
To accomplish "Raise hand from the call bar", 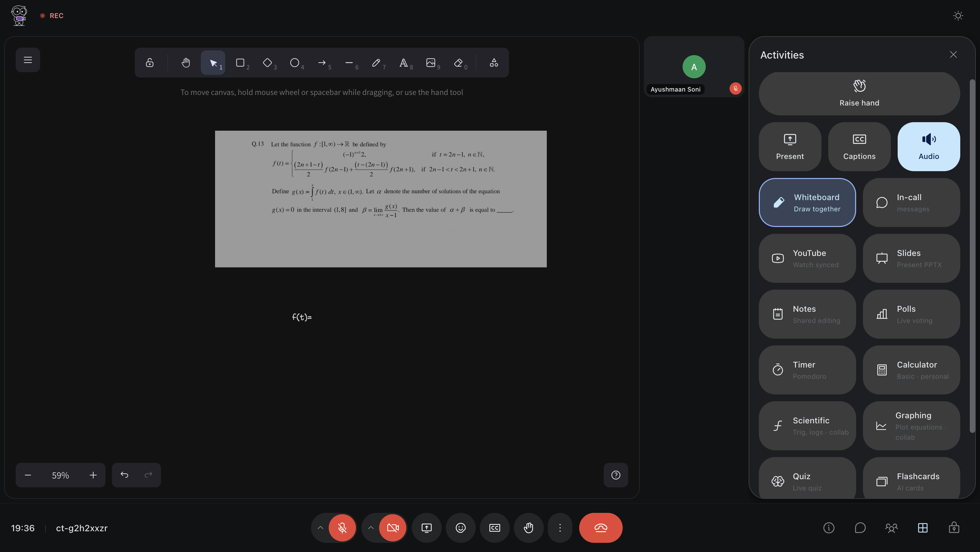I will [x=528, y=527].
